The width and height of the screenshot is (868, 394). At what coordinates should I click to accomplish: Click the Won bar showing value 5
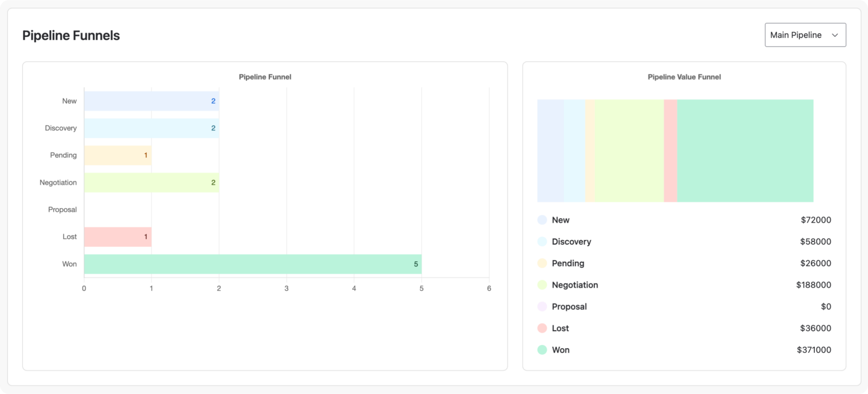pyautogui.click(x=252, y=264)
